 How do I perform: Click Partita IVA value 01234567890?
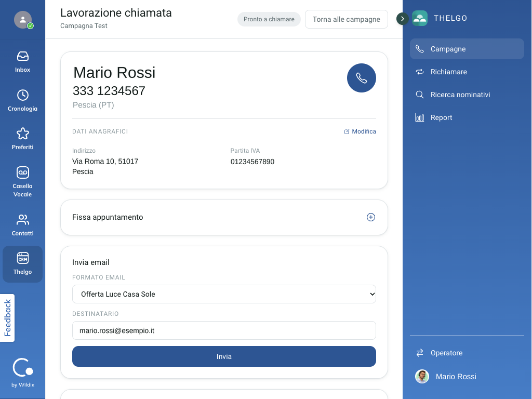pyautogui.click(x=252, y=162)
